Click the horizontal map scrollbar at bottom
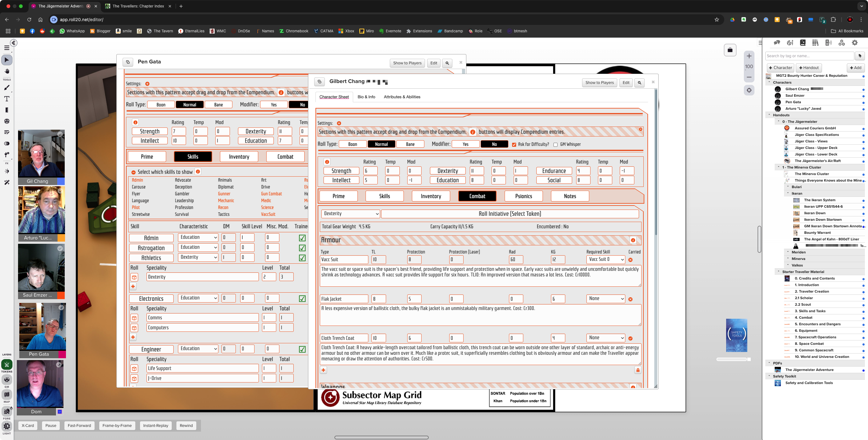Viewport: 868px width, 440px height. [381, 437]
